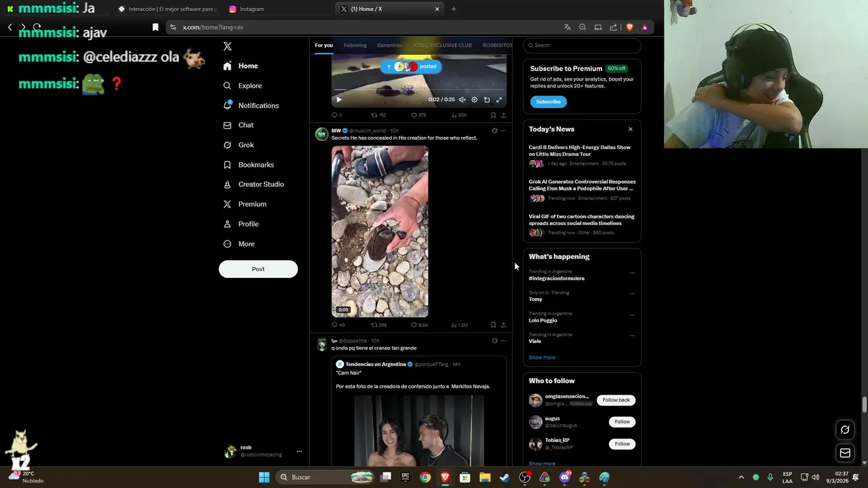The image size is (868, 488).
Task: Go to Home in sidebar
Action: click(241, 66)
